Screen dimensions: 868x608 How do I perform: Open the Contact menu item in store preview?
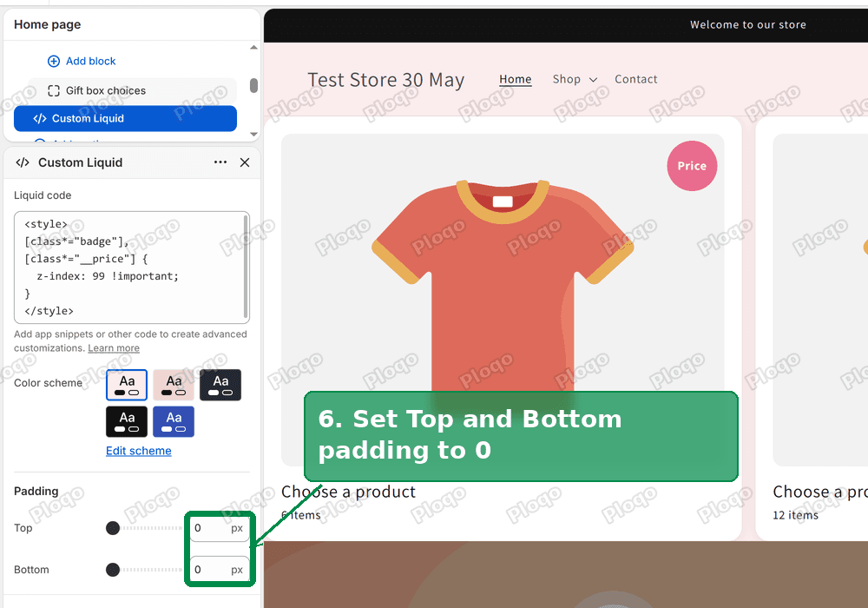click(636, 79)
